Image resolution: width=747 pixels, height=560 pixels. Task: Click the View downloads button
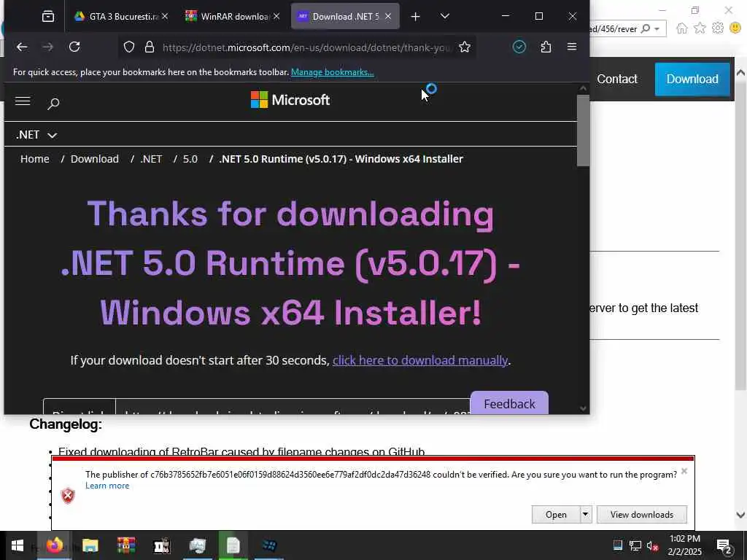tap(642, 514)
